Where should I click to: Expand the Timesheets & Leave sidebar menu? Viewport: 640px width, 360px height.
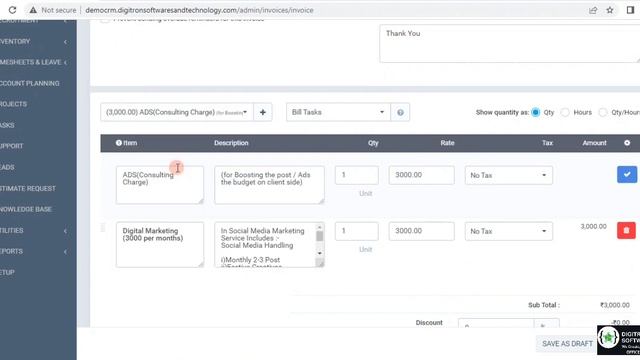tap(33, 62)
